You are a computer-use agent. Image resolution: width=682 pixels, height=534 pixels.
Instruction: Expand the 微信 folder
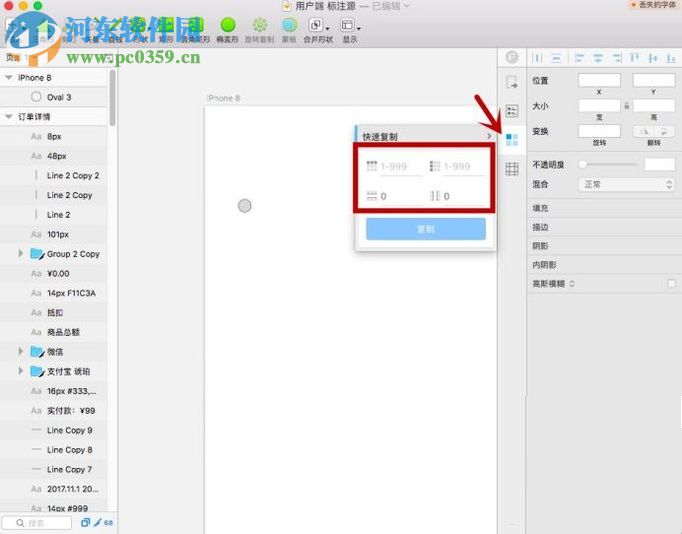(20, 351)
